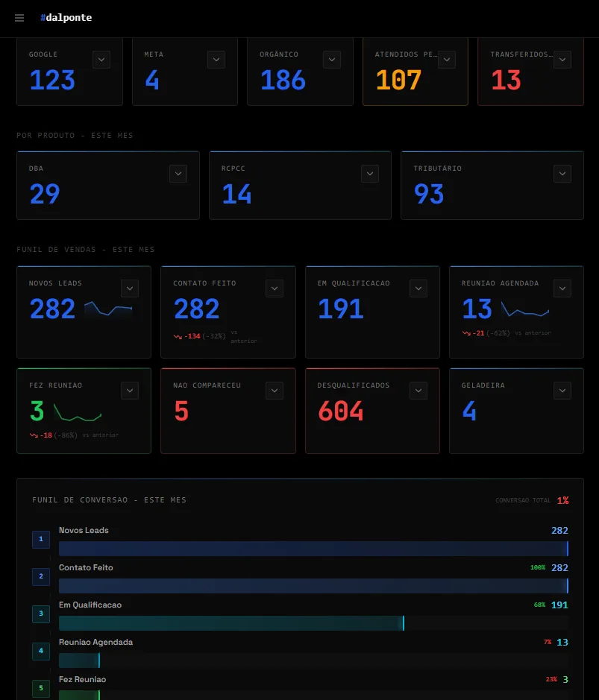
Task: Open the Transferidos card chevron
Action: (x=562, y=60)
